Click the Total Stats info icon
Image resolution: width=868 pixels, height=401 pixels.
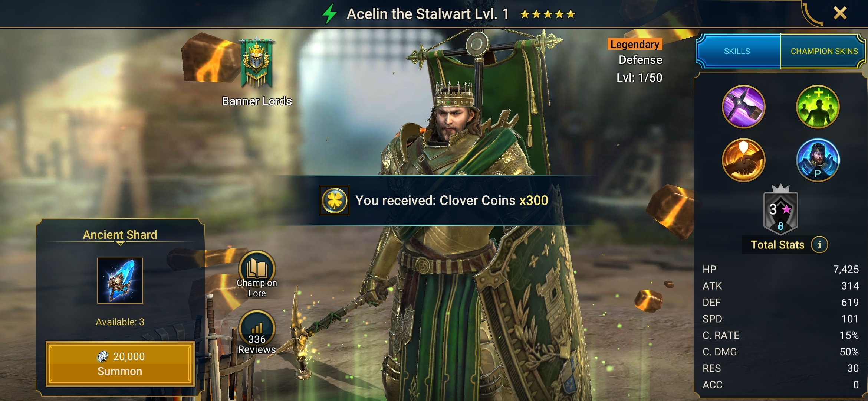click(x=819, y=245)
